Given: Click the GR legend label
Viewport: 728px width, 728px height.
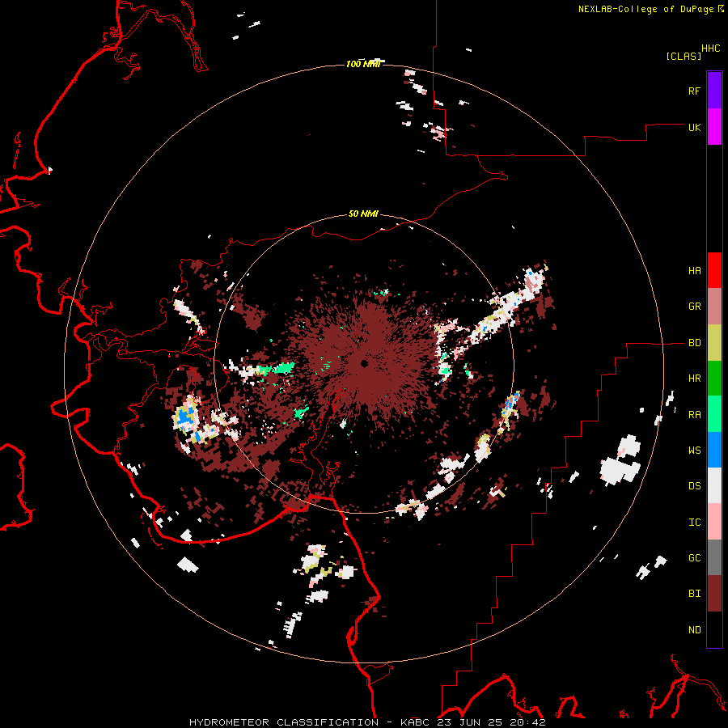Looking at the screenshot, I should point(695,307).
